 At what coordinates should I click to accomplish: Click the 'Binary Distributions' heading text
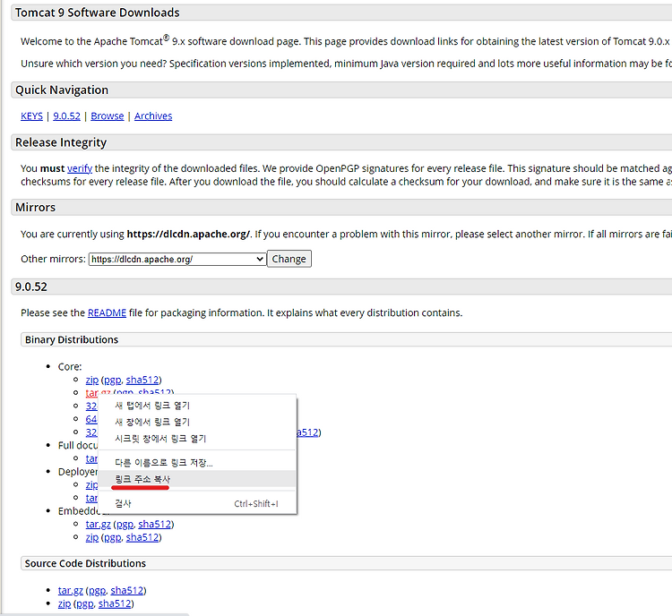point(72,339)
